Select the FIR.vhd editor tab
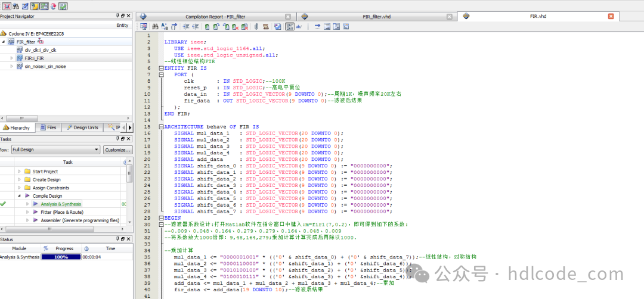 pyautogui.click(x=538, y=17)
